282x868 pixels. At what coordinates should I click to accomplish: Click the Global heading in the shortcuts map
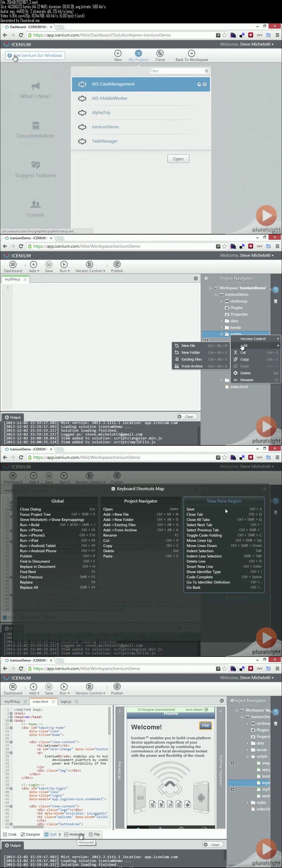point(57,501)
